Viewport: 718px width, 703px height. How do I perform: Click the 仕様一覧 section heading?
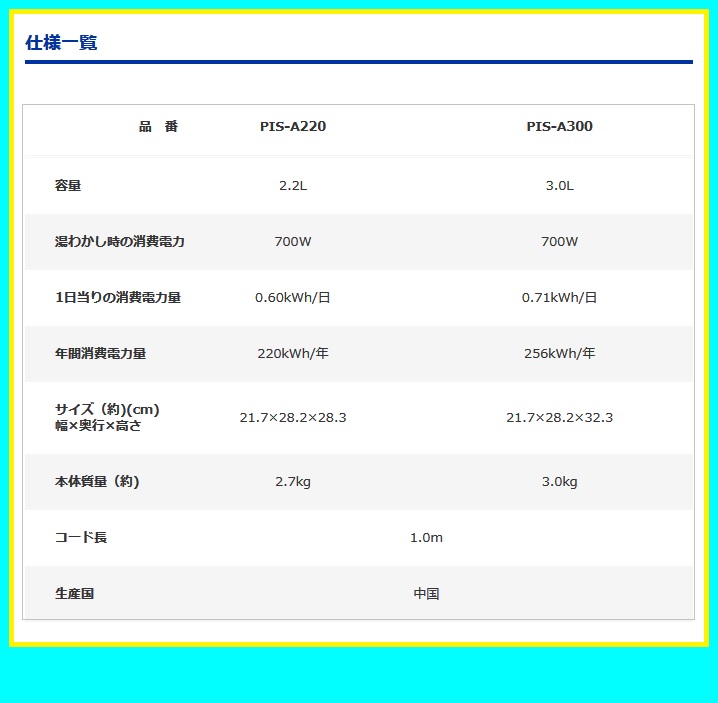tap(61, 43)
